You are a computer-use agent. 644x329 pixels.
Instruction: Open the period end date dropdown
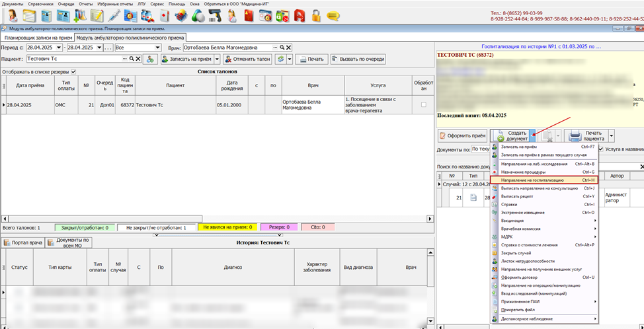[x=99, y=48]
